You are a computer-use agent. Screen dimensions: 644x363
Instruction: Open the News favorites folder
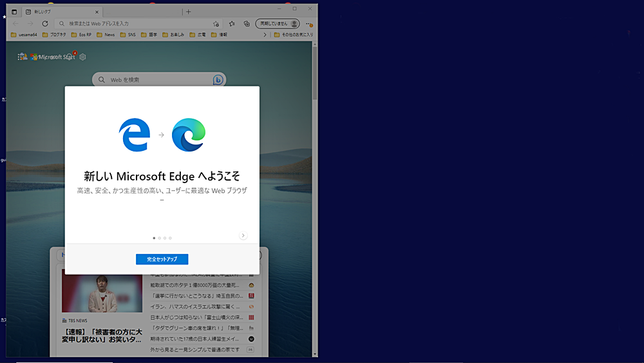(106, 35)
